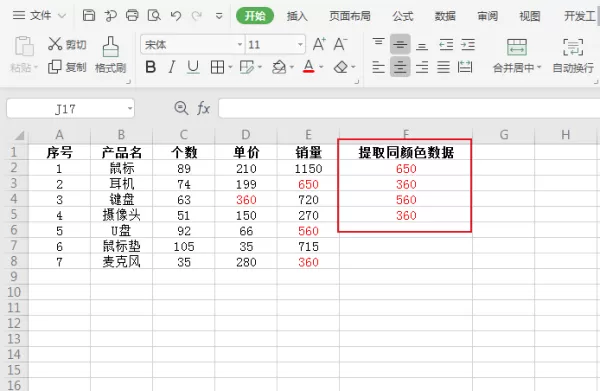
Task: Open the 文件 menu dropdown arrow
Action: click(62, 16)
